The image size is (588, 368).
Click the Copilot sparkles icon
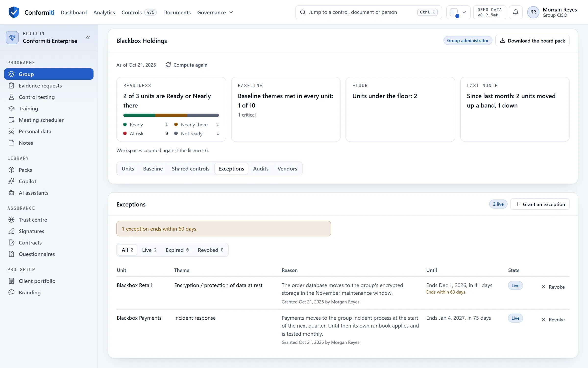coord(12,181)
